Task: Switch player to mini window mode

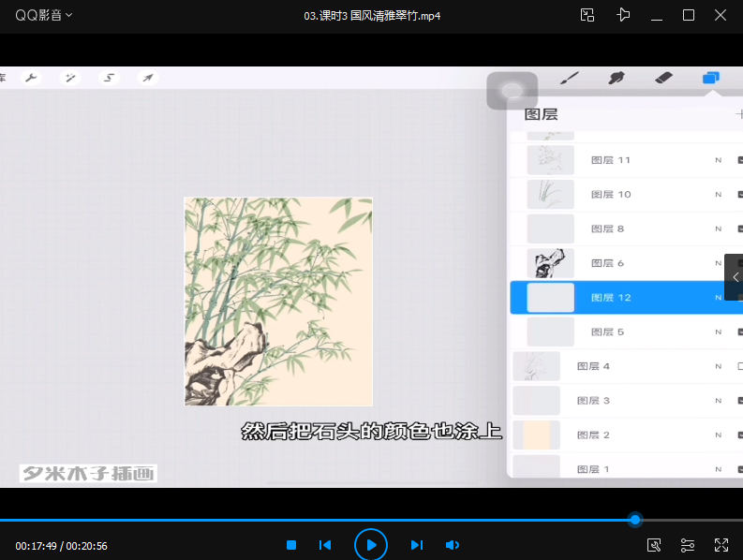Action: [x=587, y=15]
